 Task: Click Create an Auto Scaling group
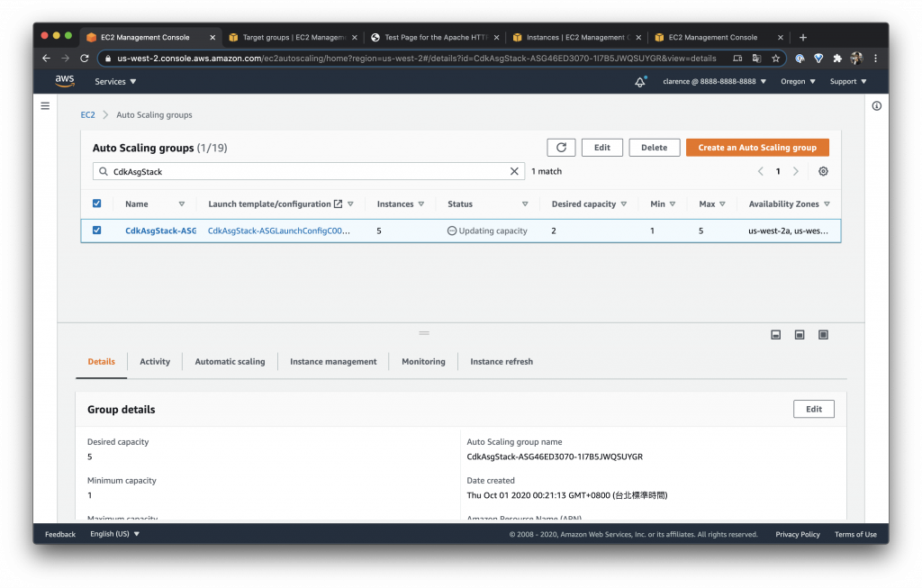pos(757,148)
